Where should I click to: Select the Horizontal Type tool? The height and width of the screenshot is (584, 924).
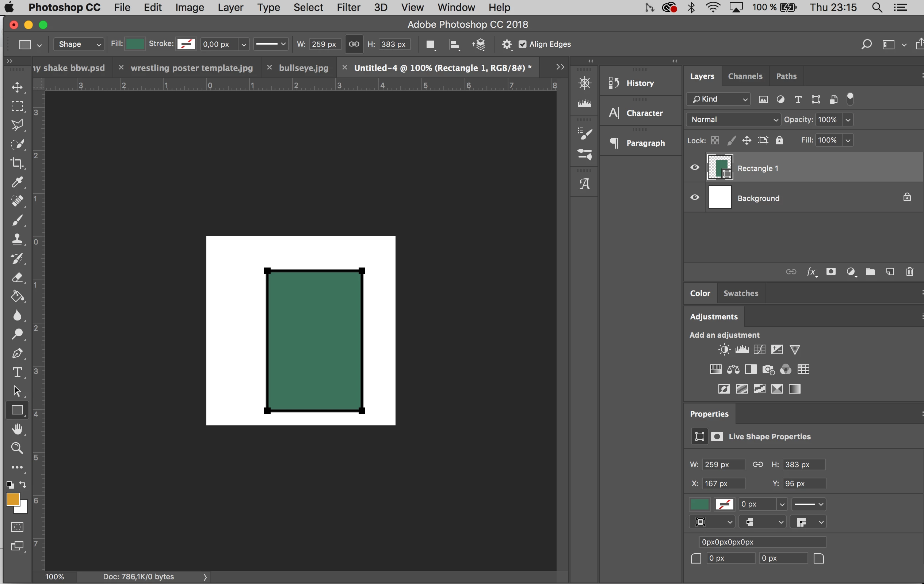tap(17, 372)
